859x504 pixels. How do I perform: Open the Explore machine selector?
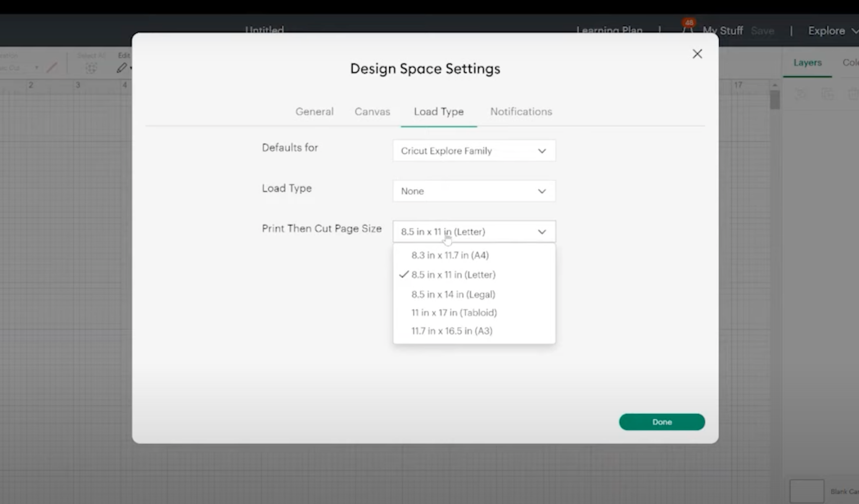pyautogui.click(x=833, y=31)
